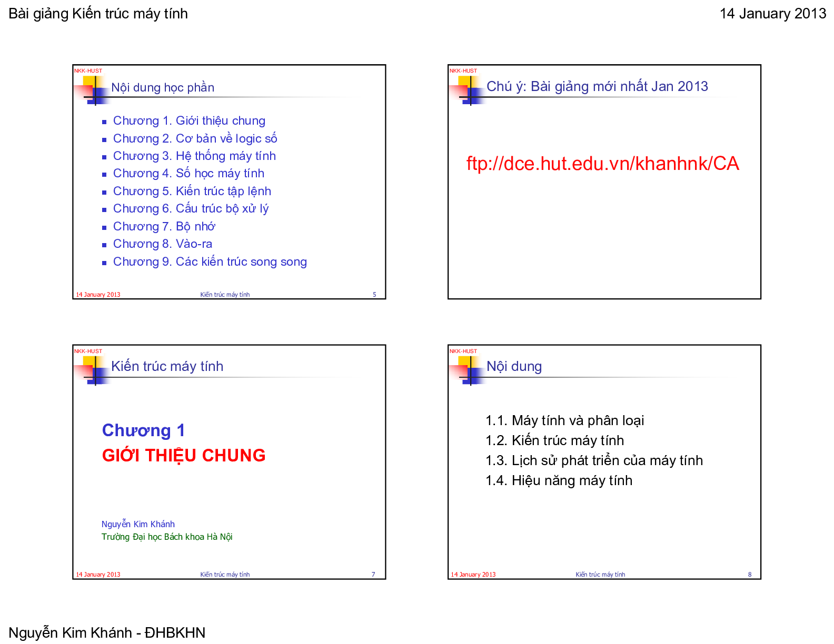Click the 'Kiến trúc máy tính' slide 7 title
The width and height of the screenshot is (834, 644).
pyautogui.click(x=167, y=366)
